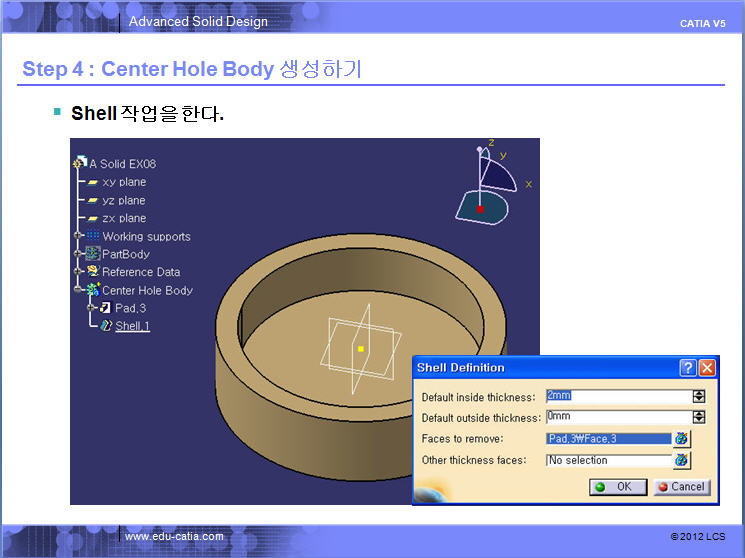This screenshot has height=558, width=745.
Task: Expand the Reference Data node
Action: 79,272
